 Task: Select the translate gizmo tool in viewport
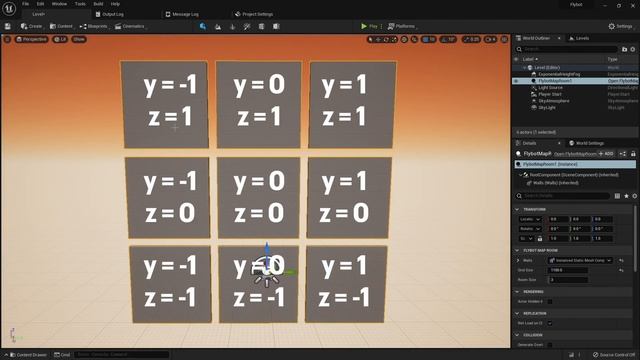pyautogui.click(x=378, y=40)
